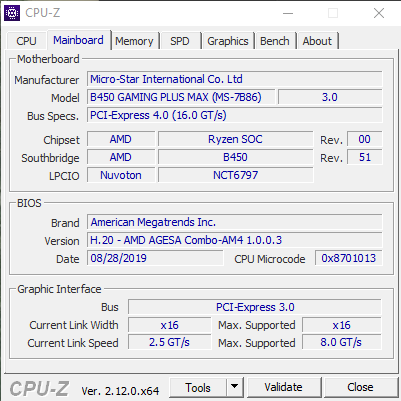Click the Graphic Interface Bus value PCI-Express 3.0
Image resolution: width=401 pixels, height=401 pixels.
pyautogui.click(x=255, y=307)
